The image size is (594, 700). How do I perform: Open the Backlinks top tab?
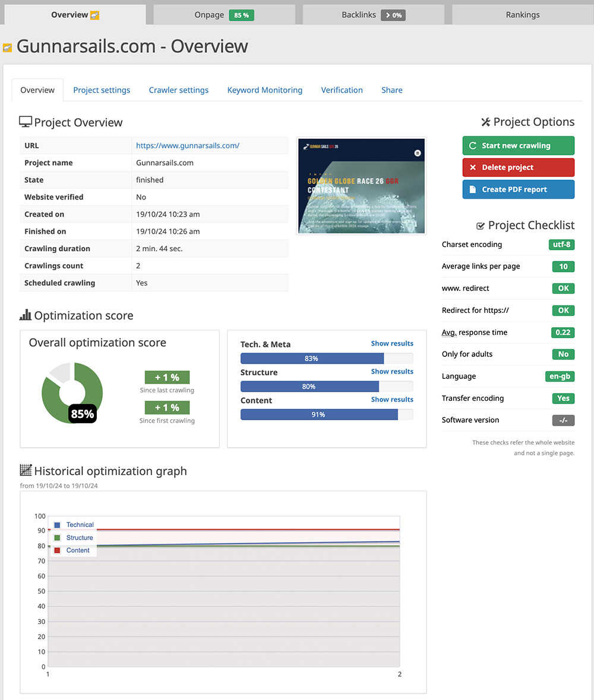click(374, 15)
